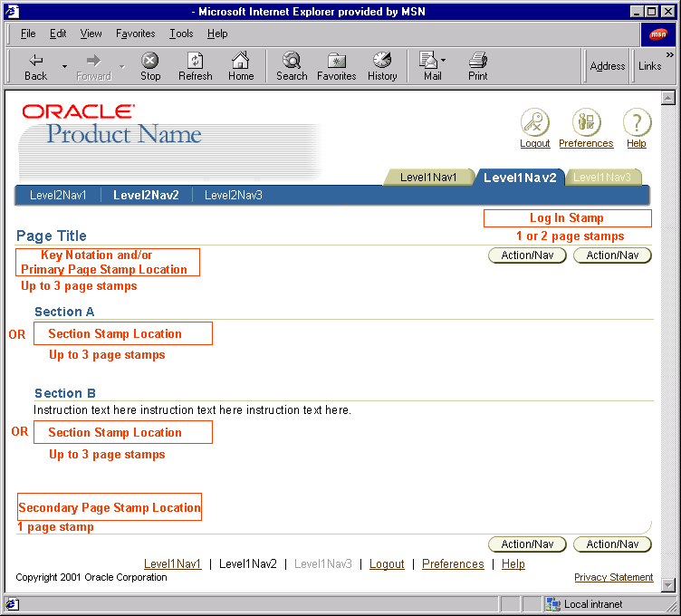Click the Help link under question icon
681x616 pixels.
[637, 143]
